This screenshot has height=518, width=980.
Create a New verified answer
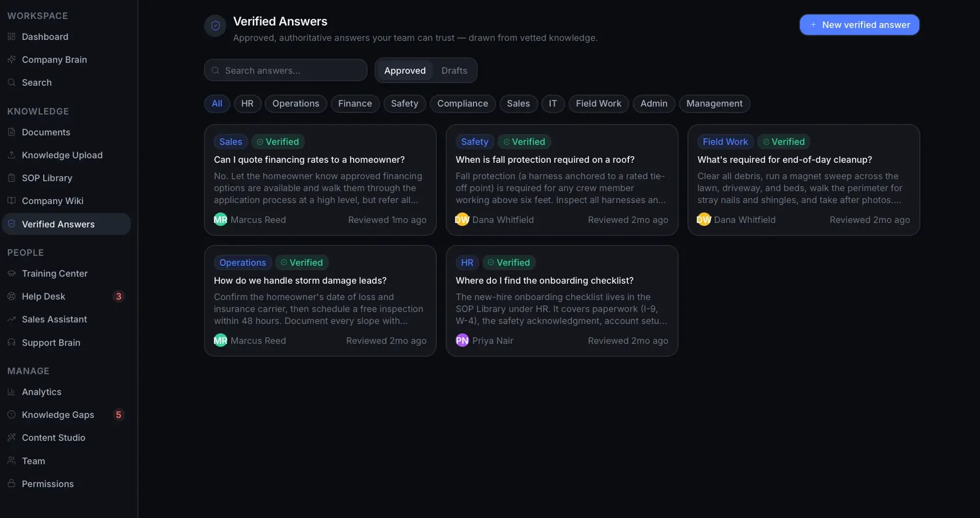point(860,25)
